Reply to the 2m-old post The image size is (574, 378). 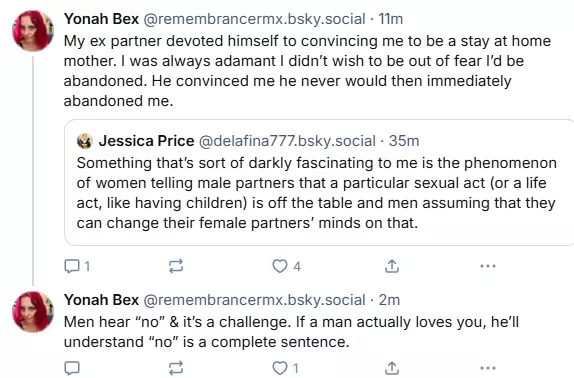[x=72, y=368]
